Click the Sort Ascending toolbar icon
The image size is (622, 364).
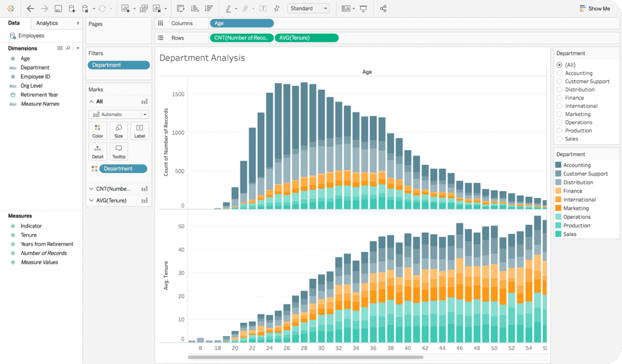tap(194, 8)
